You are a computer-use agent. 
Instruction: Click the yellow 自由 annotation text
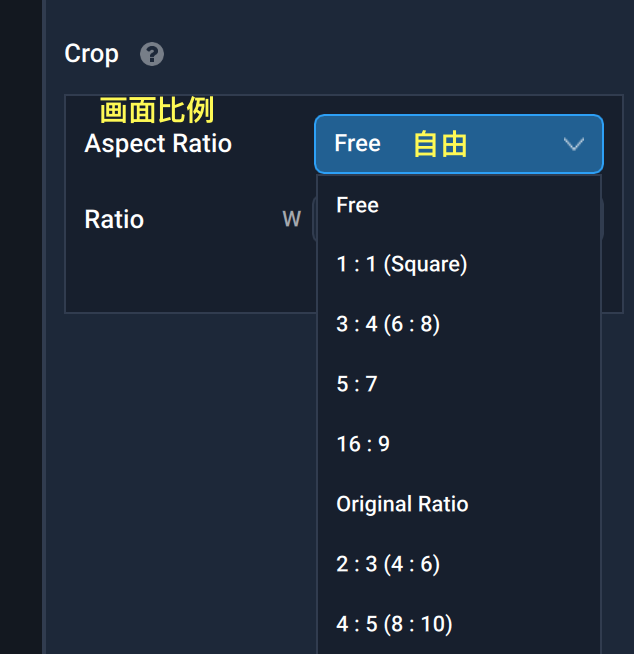click(x=440, y=145)
